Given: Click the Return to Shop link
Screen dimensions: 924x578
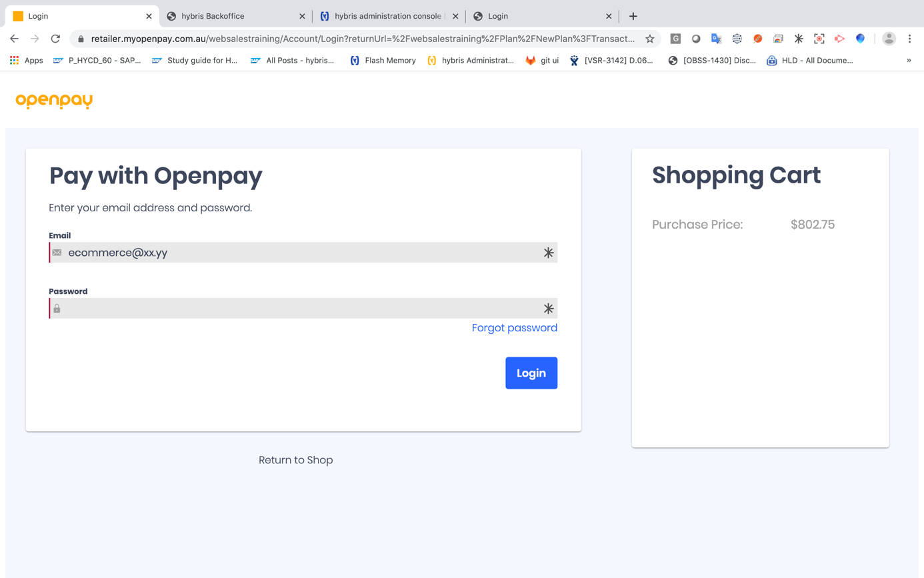Looking at the screenshot, I should [295, 460].
